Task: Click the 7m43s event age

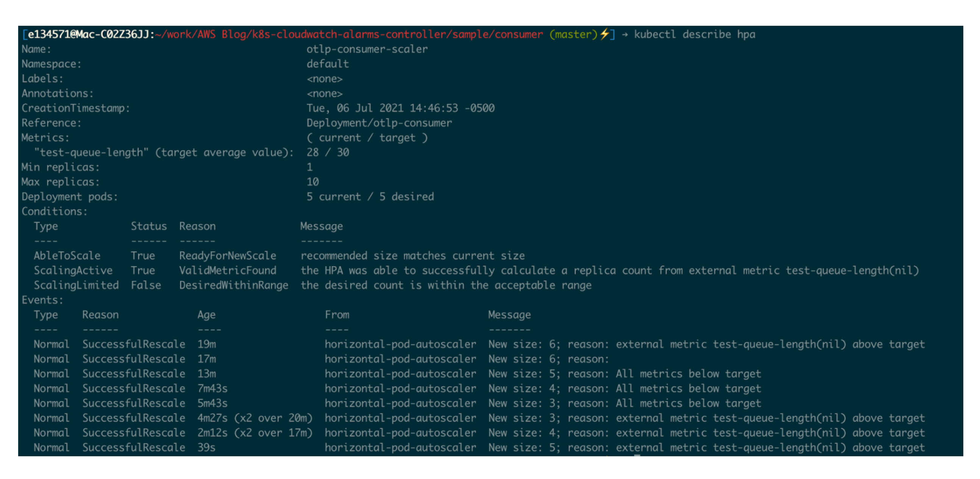Action: 212,388
